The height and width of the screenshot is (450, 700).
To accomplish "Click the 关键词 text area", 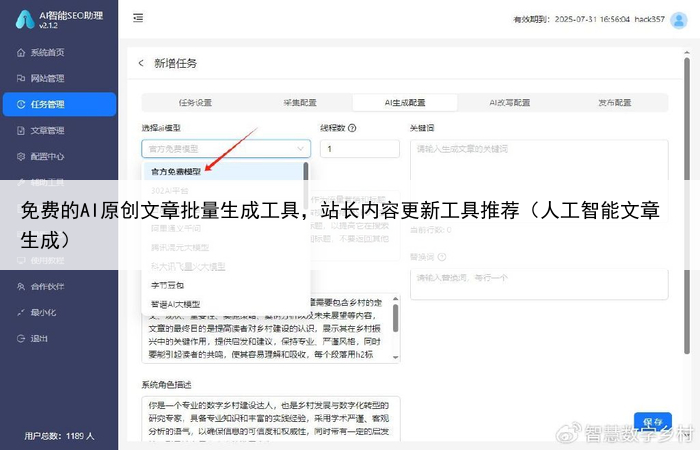I will pyautogui.click(x=539, y=181).
